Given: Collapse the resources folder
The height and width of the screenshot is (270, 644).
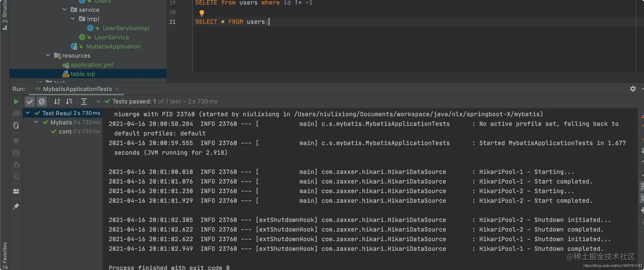Looking at the screenshot, I should 48,56.
